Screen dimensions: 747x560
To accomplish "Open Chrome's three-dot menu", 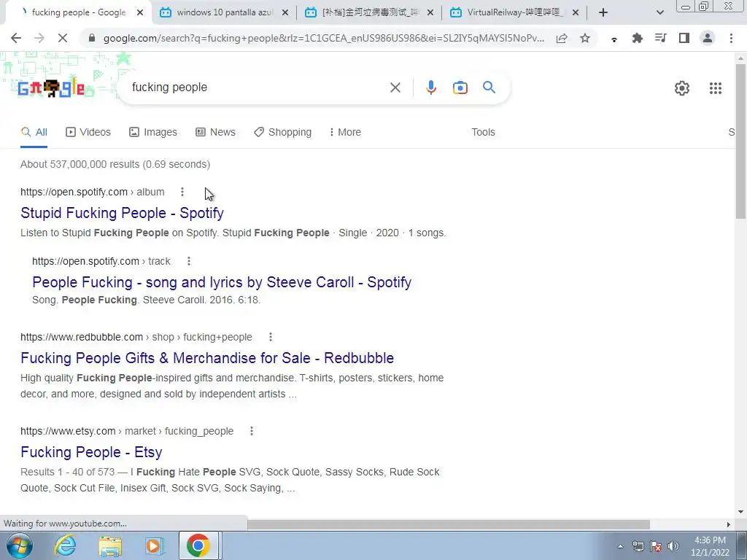I will tap(731, 38).
